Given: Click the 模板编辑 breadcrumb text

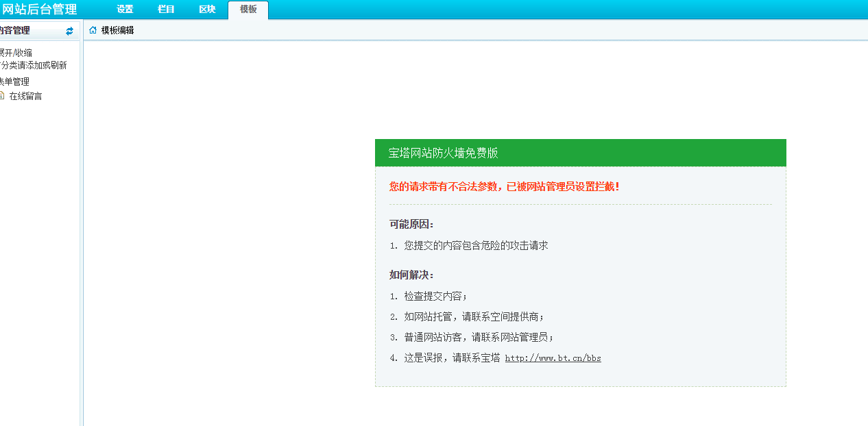Looking at the screenshot, I should tap(118, 30).
